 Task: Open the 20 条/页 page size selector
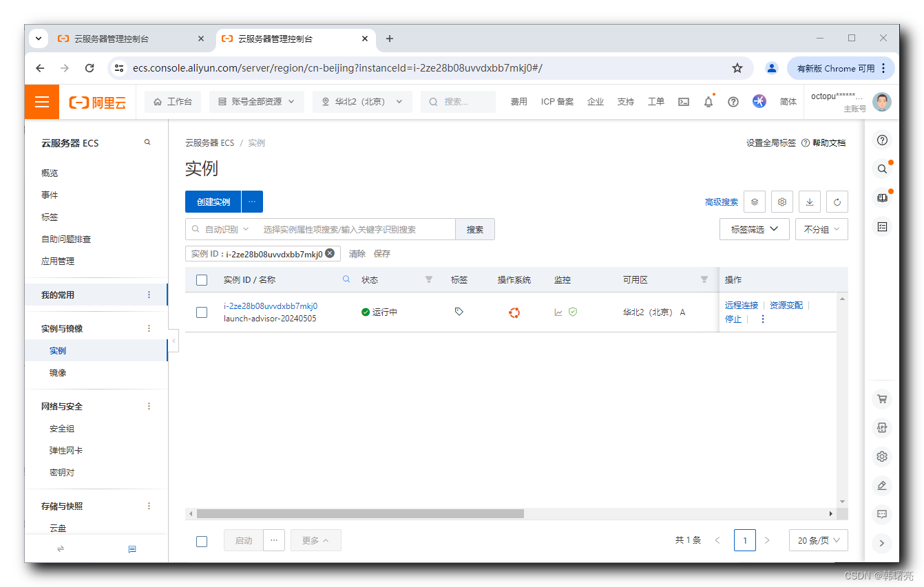point(819,541)
